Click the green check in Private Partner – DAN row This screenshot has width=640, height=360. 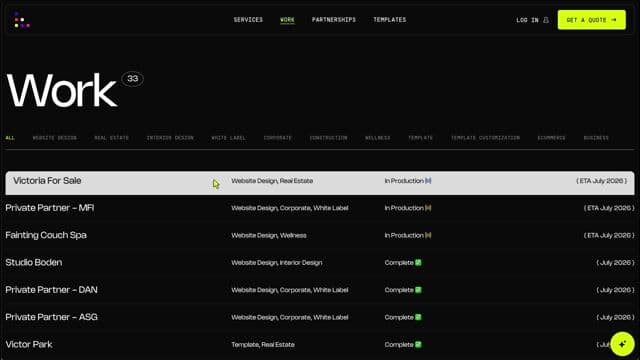point(418,290)
